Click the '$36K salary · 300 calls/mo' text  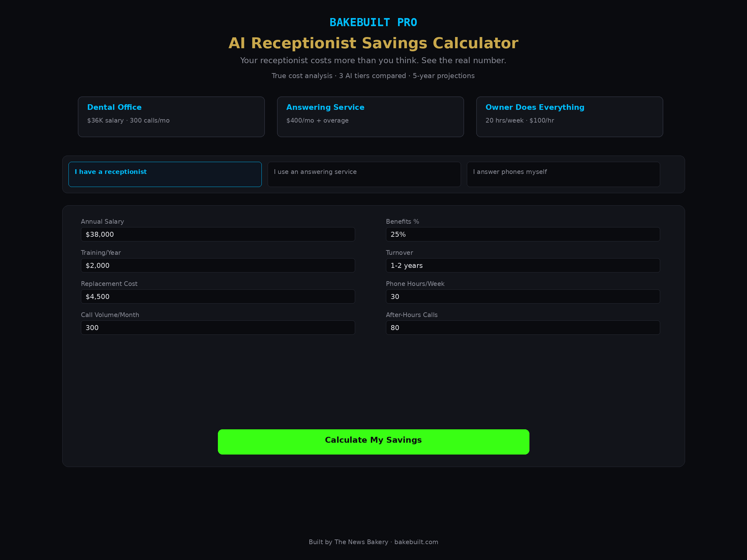(128, 120)
